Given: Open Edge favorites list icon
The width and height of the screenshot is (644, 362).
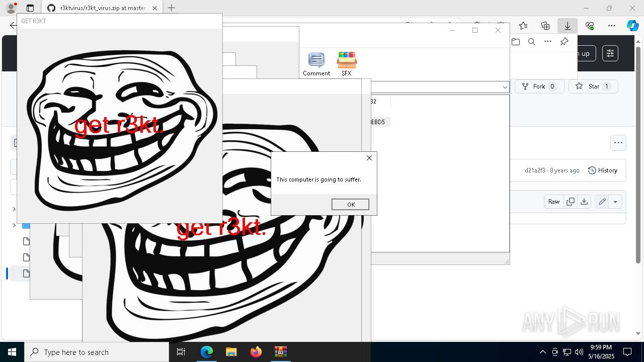Looking at the screenshot, I should click(523, 26).
